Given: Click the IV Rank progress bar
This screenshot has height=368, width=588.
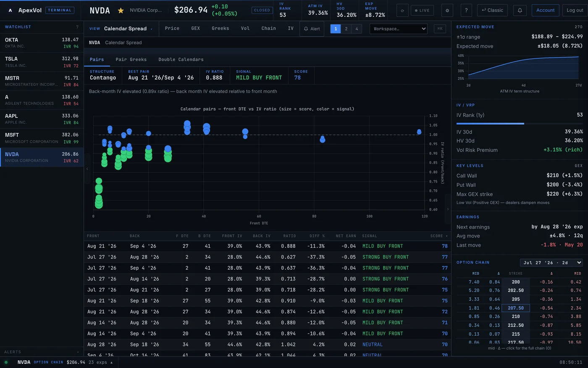Looking at the screenshot, I should point(520,124).
